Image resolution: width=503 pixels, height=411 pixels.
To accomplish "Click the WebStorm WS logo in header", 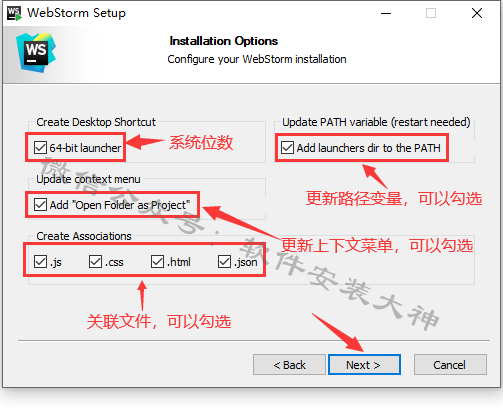I will [x=36, y=53].
